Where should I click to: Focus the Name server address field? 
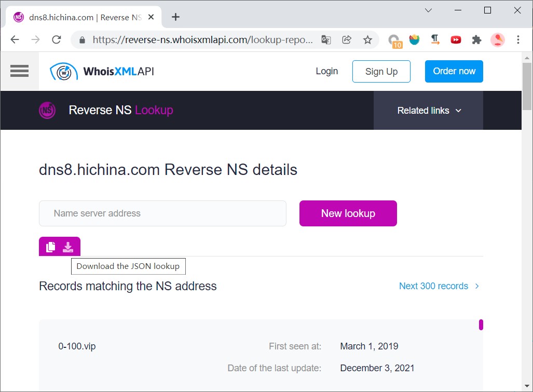(x=162, y=213)
